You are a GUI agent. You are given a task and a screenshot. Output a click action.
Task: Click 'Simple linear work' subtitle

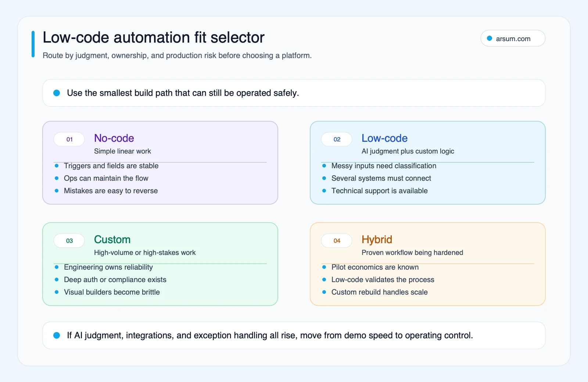click(122, 151)
